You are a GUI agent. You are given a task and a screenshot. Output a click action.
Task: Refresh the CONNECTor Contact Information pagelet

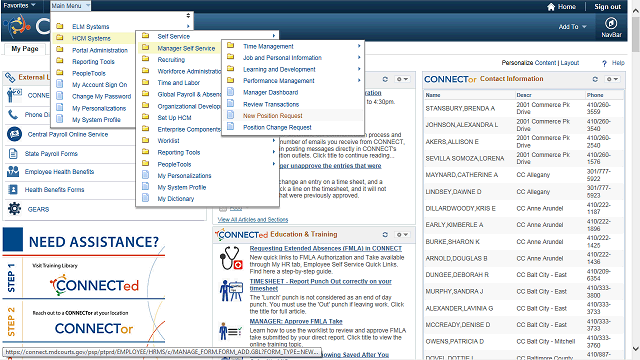(x=595, y=79)
